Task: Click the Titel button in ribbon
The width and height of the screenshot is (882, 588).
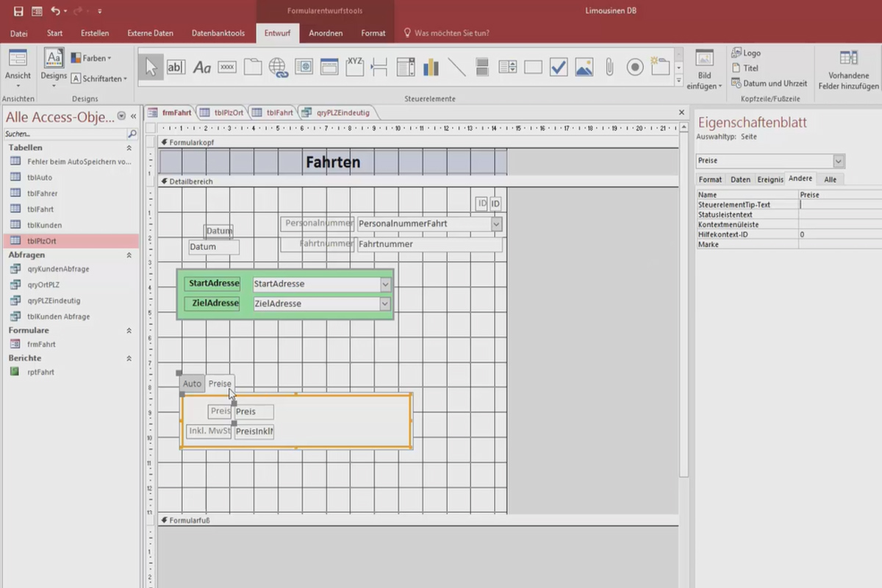Action: pos(745,68)
